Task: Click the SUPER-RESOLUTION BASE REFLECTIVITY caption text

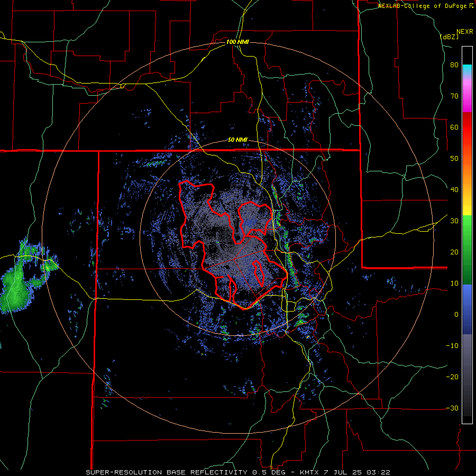Action: coord(166,472)
